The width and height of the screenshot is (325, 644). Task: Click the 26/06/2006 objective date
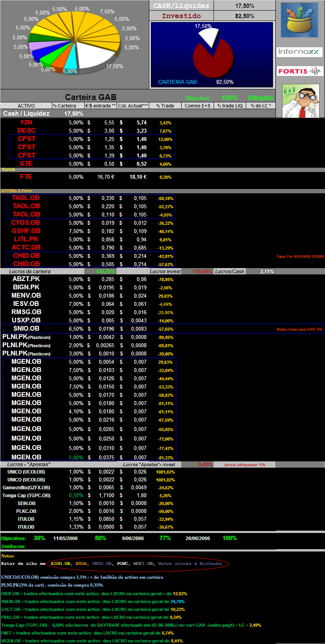coord(198,539)
